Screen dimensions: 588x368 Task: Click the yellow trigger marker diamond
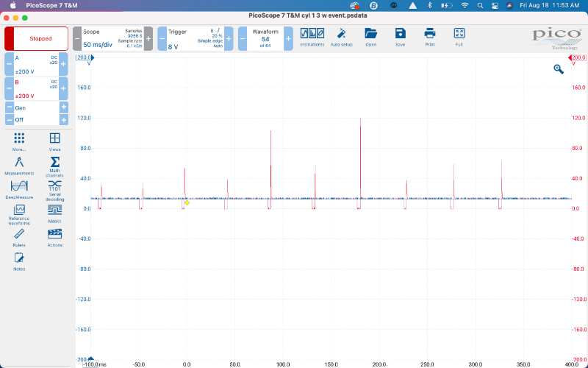pos(187,202)
